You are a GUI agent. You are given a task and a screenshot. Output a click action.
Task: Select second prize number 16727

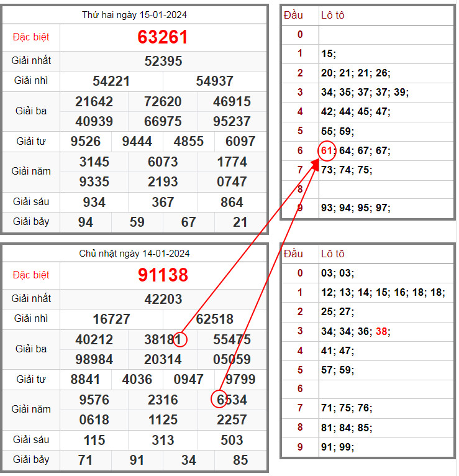coord(111,319)
